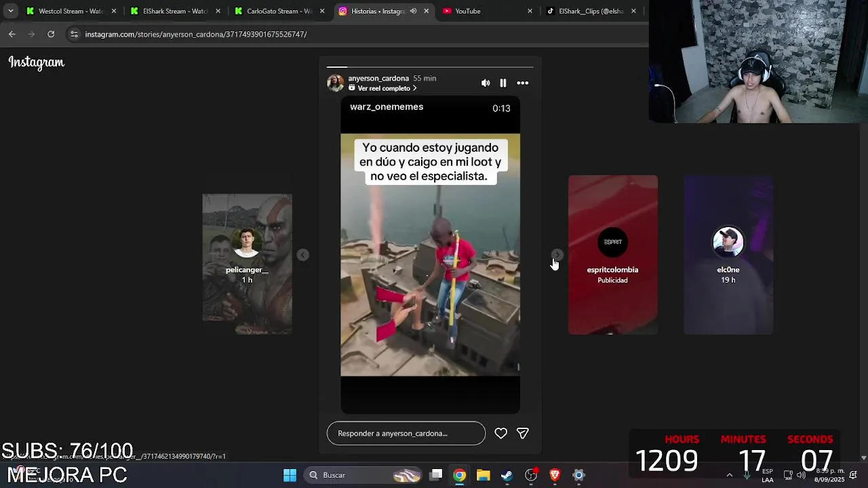Pause the story with the pause button
Viewport: 868px width, 488px height.
click(503, 83)
